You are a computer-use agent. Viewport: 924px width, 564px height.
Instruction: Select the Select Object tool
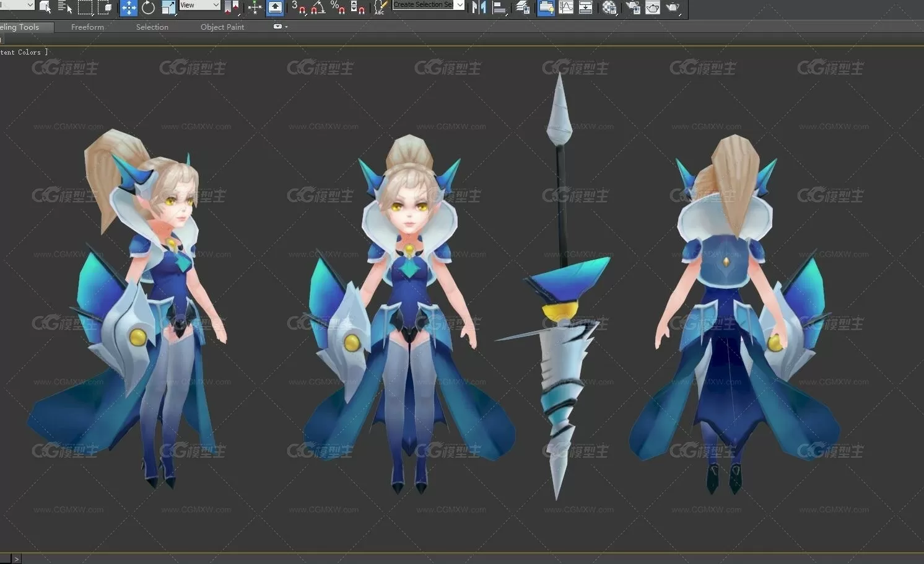click(45, 7)
